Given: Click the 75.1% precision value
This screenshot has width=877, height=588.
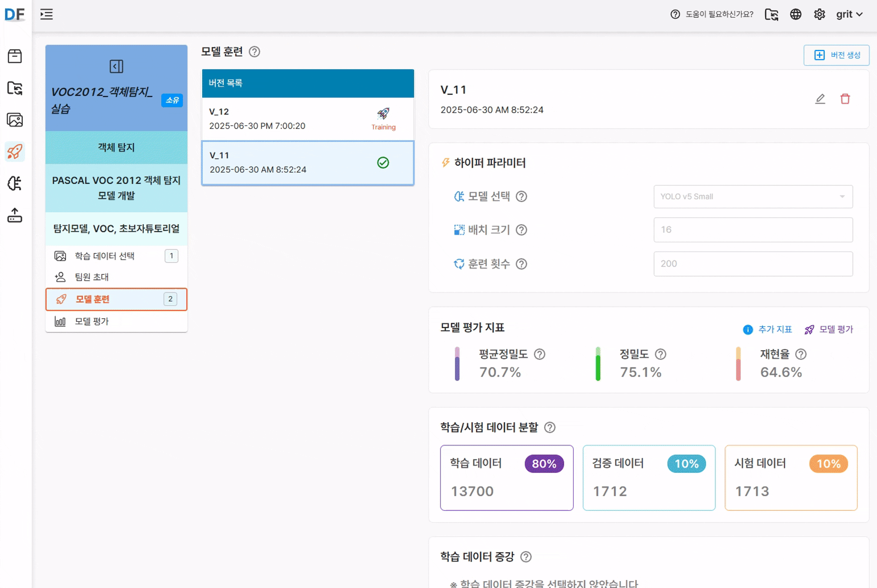Looking at the screenshot, I should click(x=640, y=373).
